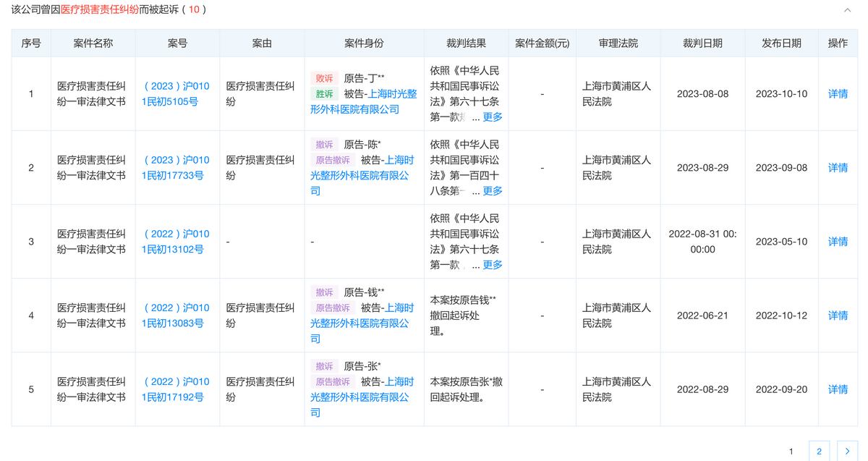
Task: View 详情 for the fifth case row
Action: (838, 389)
